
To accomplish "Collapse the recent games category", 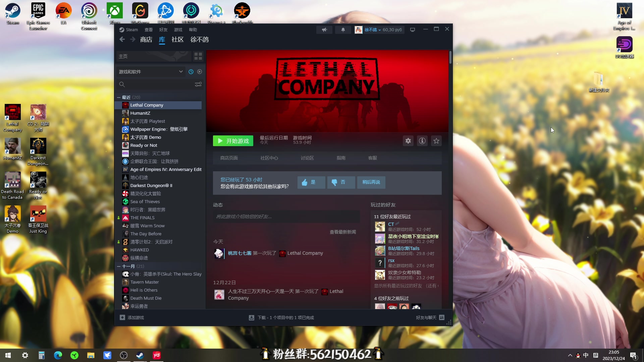I will coord(119,97).
